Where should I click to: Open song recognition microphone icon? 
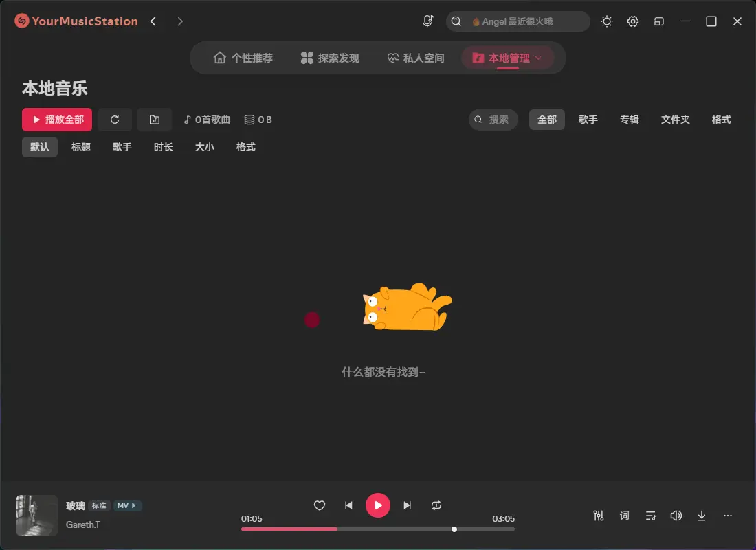coord(427,21)
